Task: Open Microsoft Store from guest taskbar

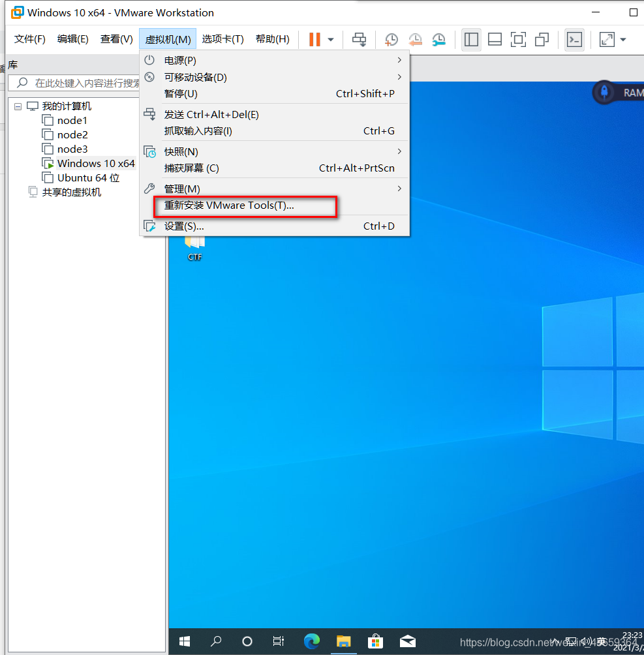Action: (x=375, y=641)
